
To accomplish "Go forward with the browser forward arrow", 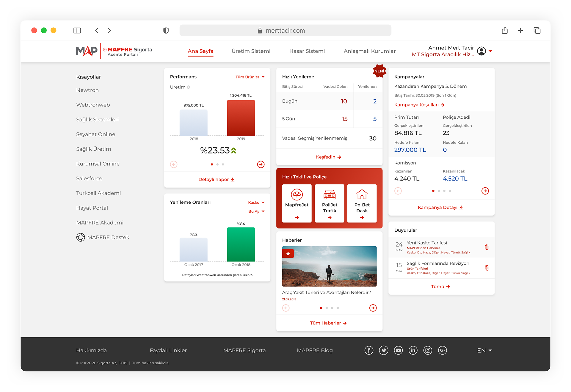I will point(109,30).
